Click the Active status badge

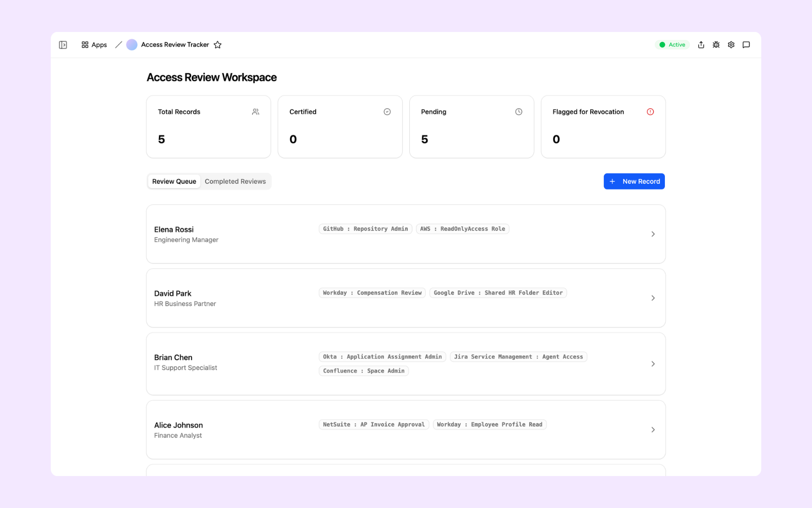[672, 45]
